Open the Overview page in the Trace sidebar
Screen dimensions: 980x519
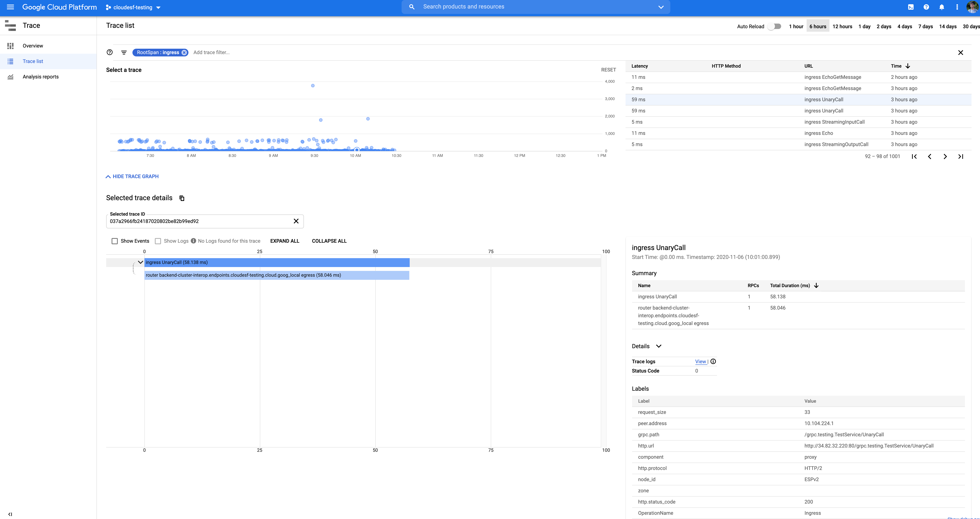[33, 46]
